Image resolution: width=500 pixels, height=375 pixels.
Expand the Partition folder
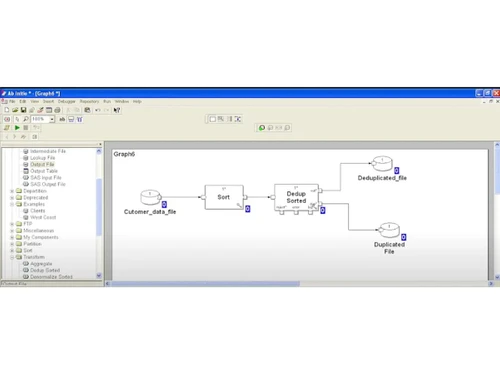pos(12,244)
